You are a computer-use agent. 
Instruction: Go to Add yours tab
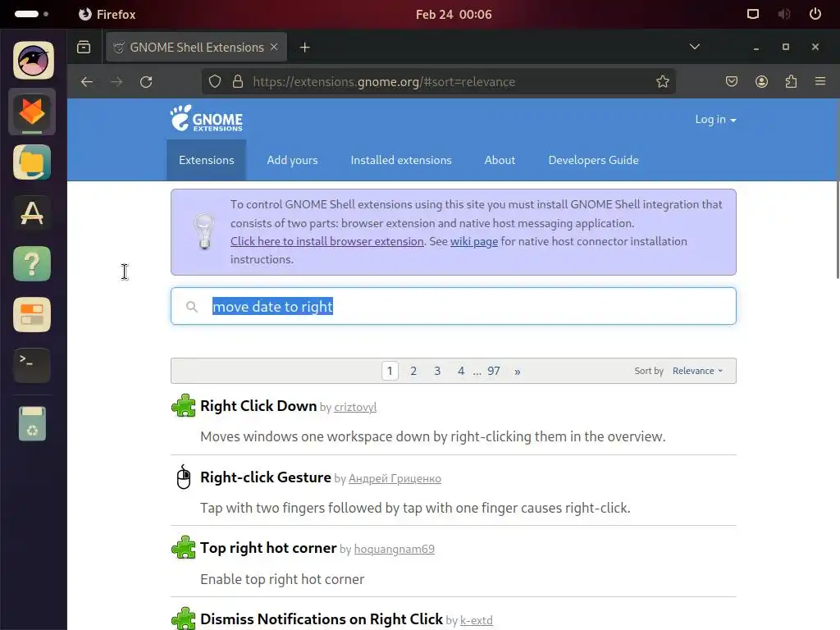(x=293, y=160)
